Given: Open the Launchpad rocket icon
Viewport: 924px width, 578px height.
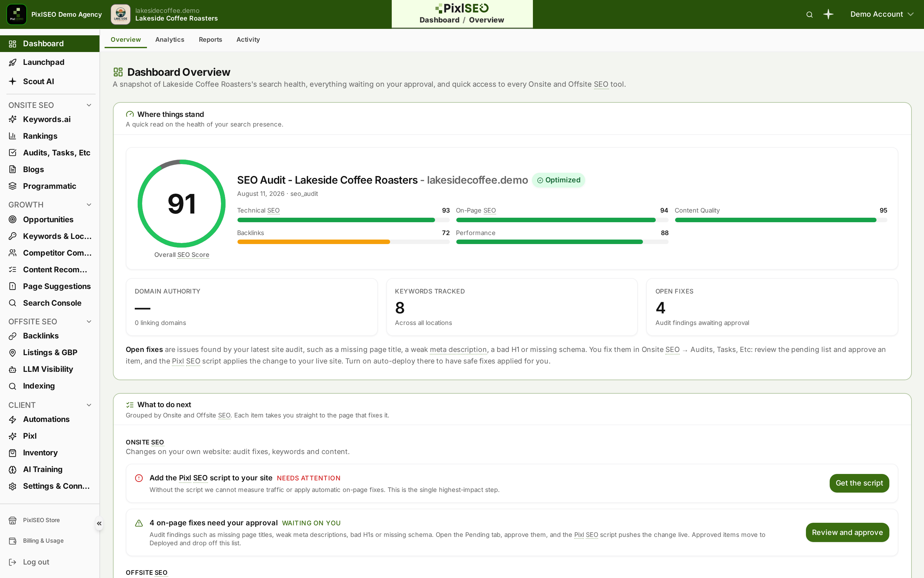Looking at the screenshot, I should (x=13, y=62).
